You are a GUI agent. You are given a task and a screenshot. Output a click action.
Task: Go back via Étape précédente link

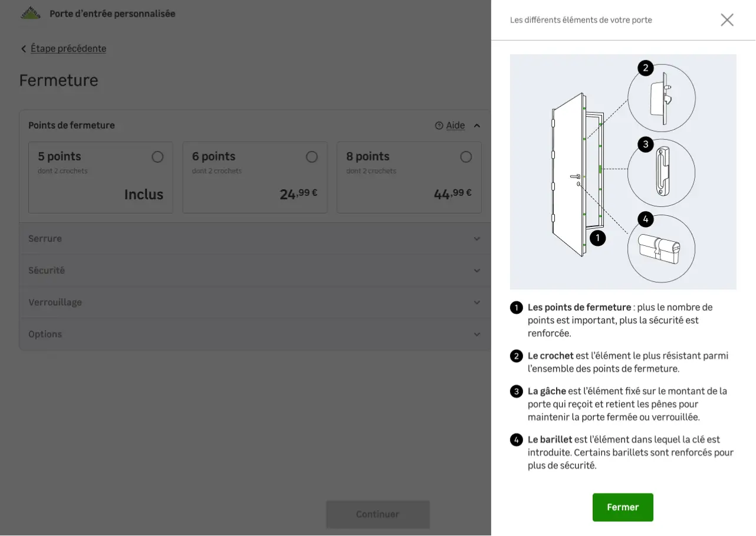(x=68, y=48)
